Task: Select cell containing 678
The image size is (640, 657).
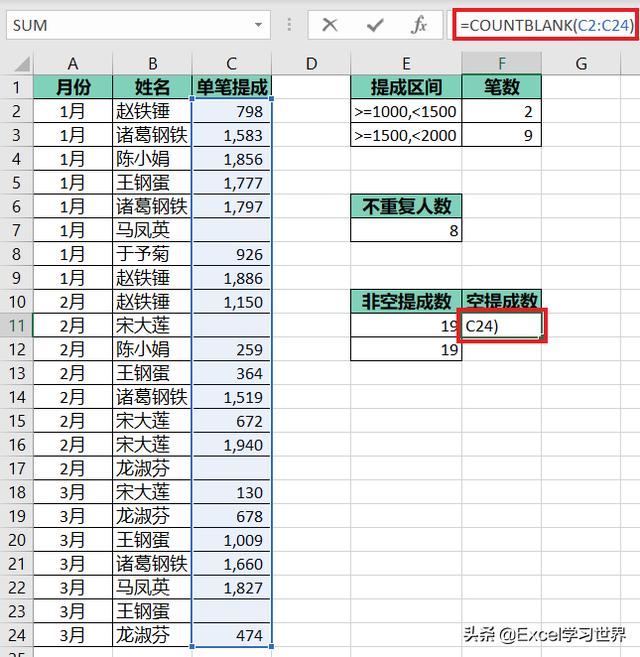Action: [232, 516]
